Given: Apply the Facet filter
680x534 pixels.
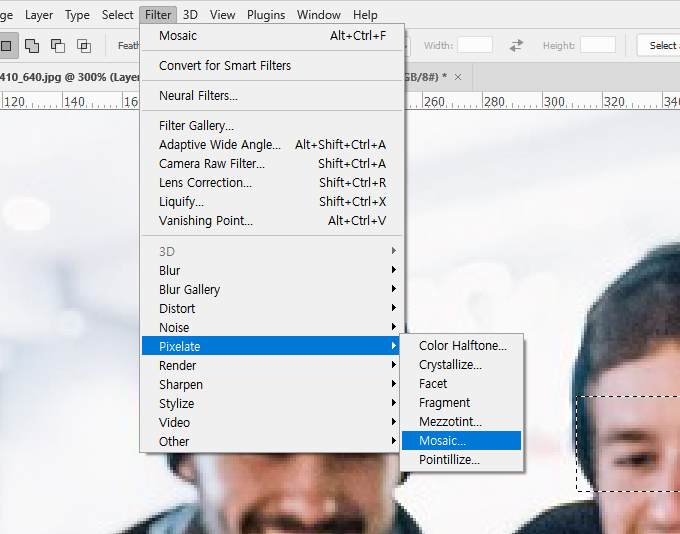Looking at the screenshot, I should tap(461, 384).
